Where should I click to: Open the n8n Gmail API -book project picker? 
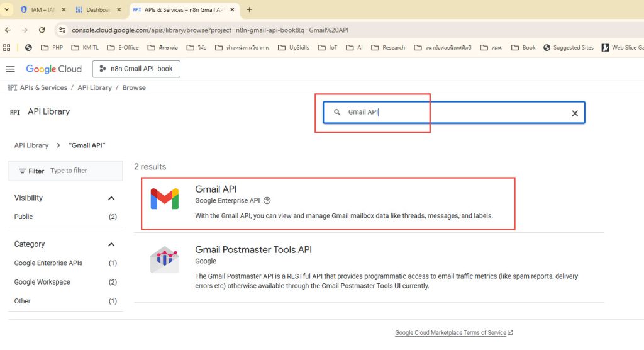[136, 69]
